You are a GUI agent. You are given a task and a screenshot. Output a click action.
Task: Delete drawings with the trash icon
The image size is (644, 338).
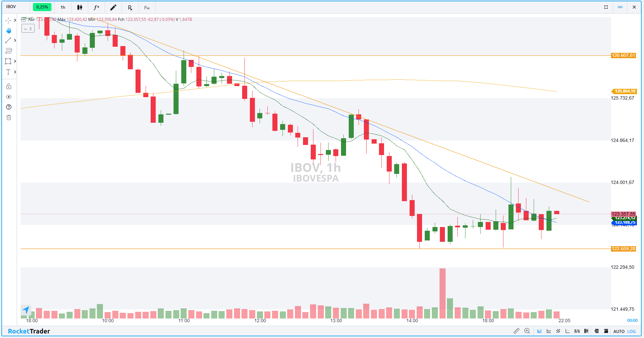tap(9, 117)
